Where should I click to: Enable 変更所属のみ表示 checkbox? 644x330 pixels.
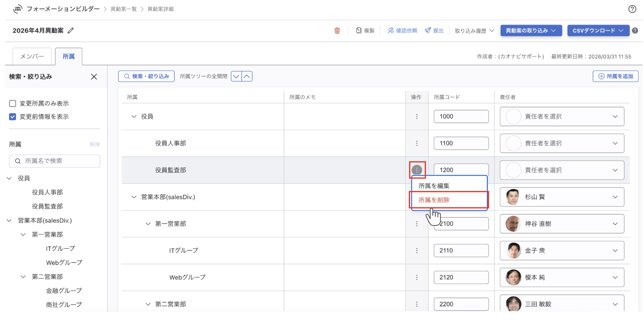point(12,103)
